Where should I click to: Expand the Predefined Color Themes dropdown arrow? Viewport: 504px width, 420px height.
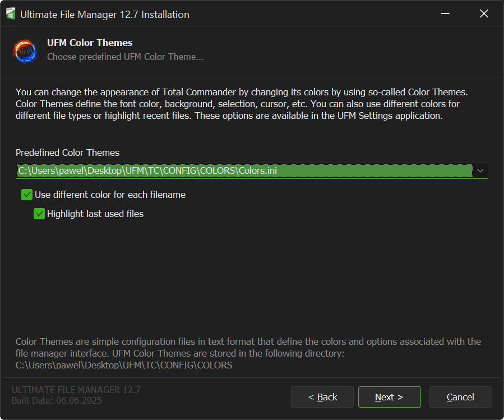[480, 170]
